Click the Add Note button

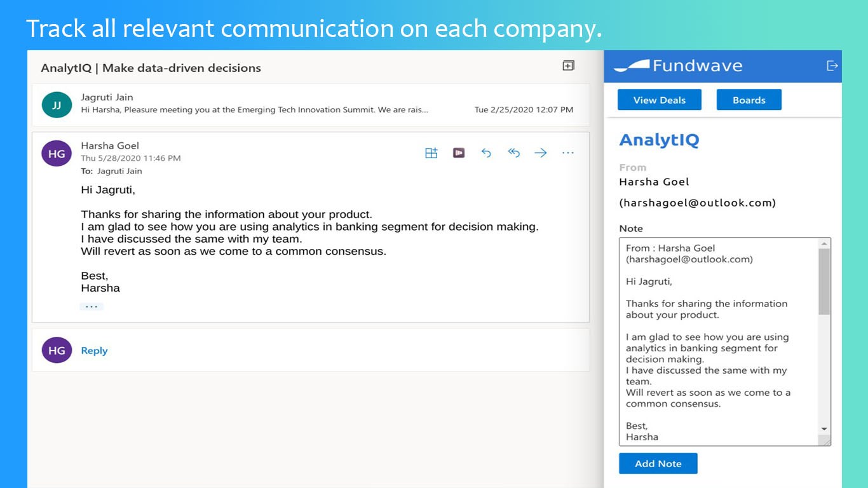coord(658,464)
